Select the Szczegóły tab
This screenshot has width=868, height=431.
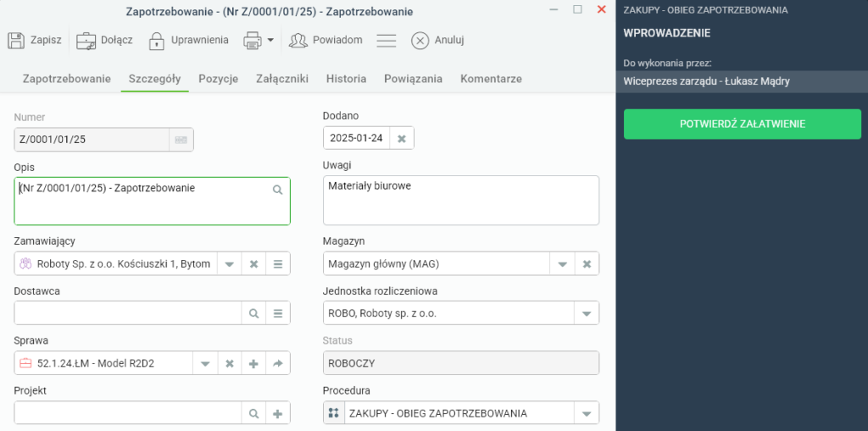[154, 79]
